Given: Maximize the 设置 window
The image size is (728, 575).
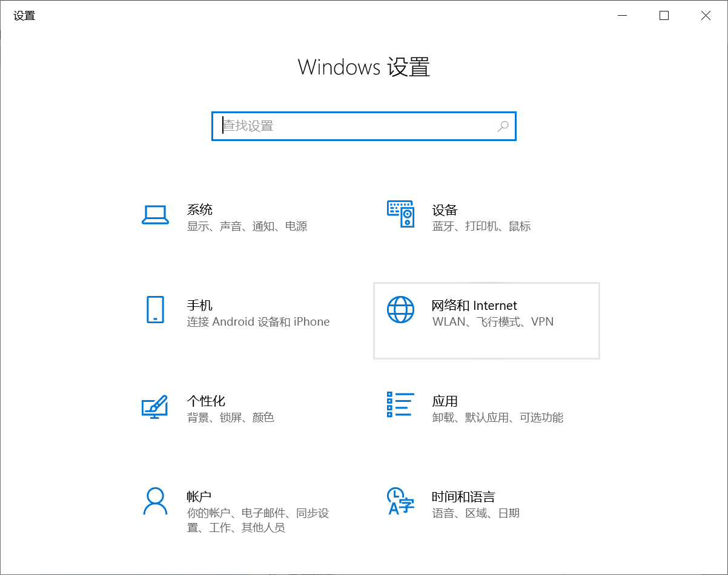Looking at the screenshot, I should 664,16.
